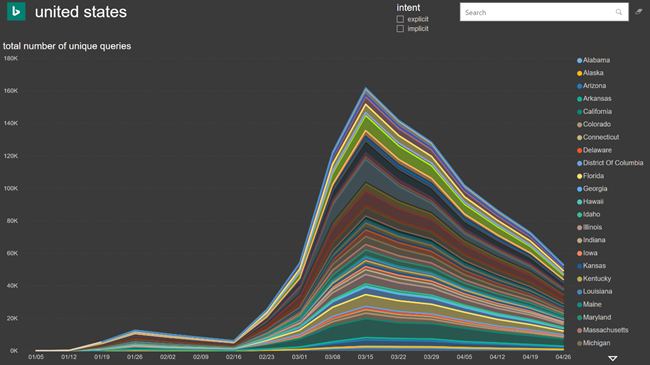Click the search magnifier icon
Viewport: 650px width, 365px height.
coord(618,12)
